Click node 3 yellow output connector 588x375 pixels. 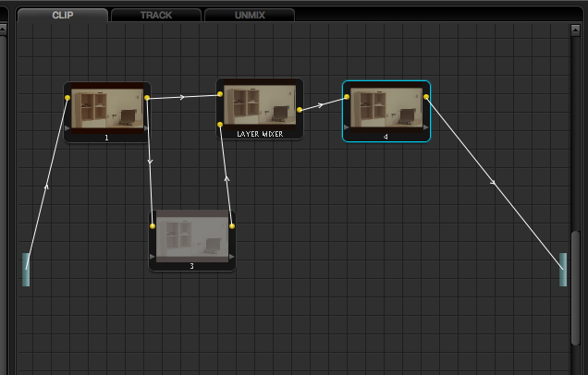click(x=232, y=226)
